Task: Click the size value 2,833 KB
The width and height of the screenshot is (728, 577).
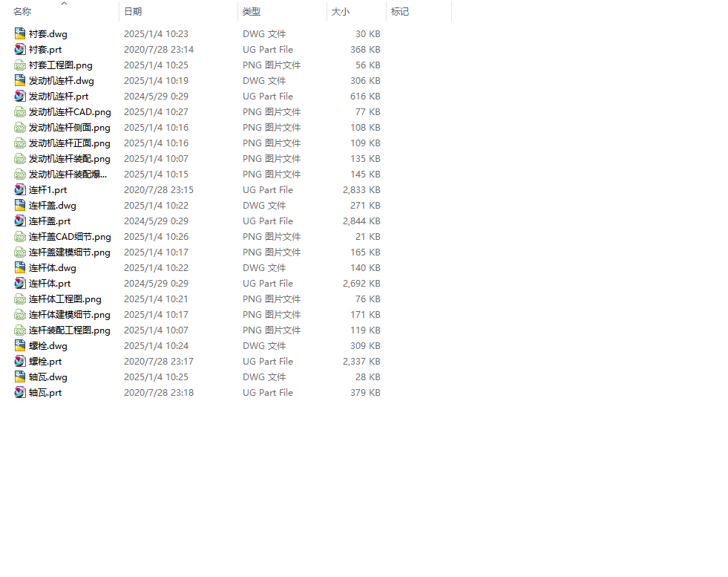Action: coord(361,190)
